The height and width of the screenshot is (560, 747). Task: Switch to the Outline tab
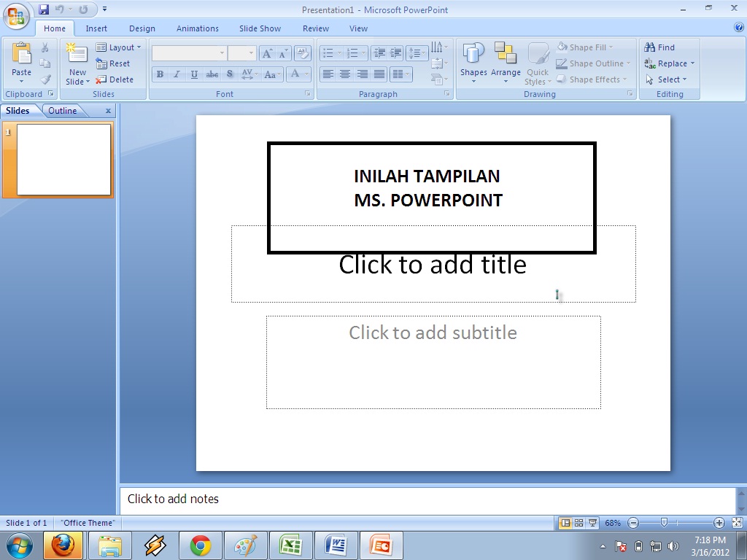point(63,110)
